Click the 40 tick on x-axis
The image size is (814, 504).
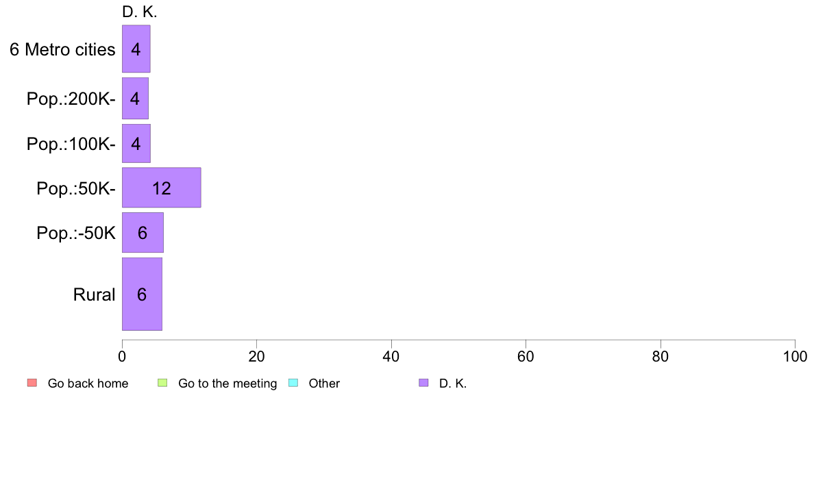[391, 356]
